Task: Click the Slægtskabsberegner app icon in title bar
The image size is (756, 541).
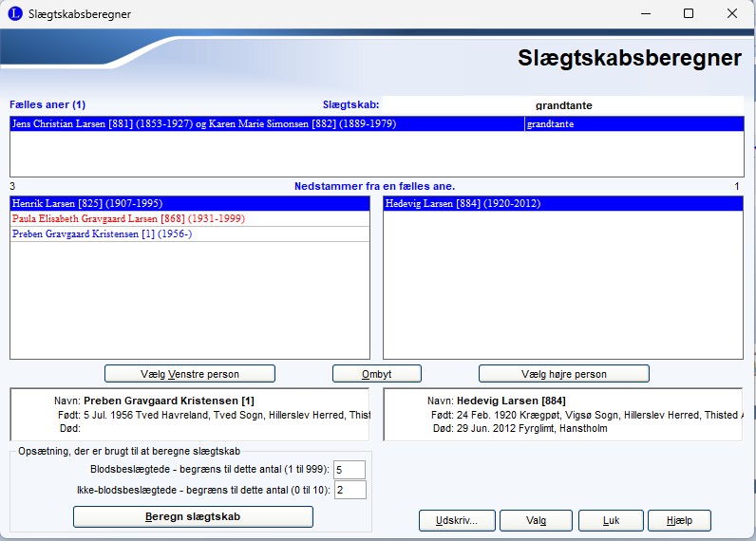Action: tap(14, 14)
